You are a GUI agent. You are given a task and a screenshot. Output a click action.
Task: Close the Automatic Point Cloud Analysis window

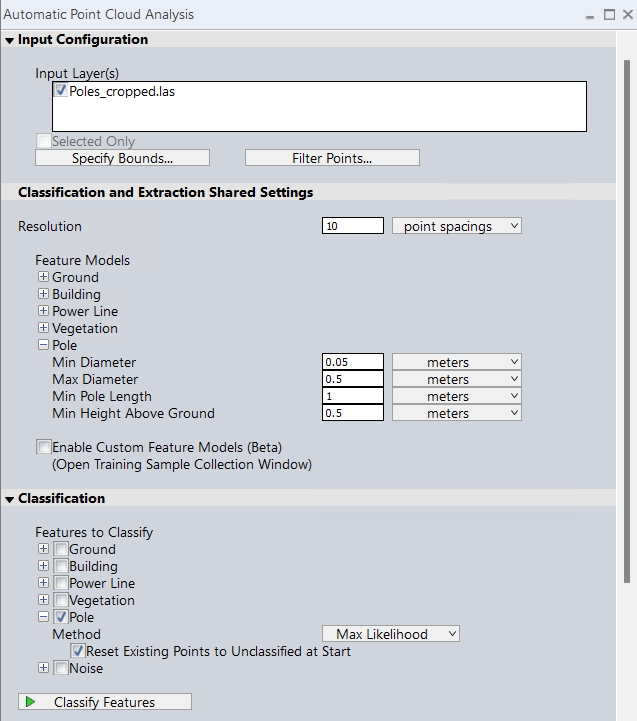pyautogui.click(x=628, y=15)
